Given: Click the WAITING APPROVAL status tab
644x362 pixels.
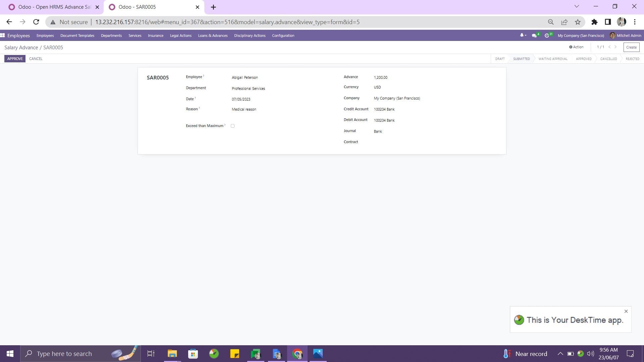Looking at the screenshot, I should point(553,58).
